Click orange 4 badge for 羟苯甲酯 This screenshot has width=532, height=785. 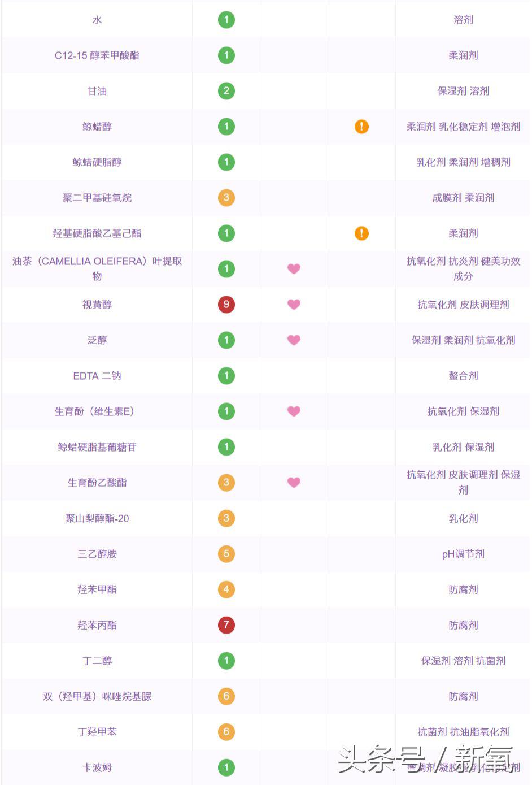pos(226,589)
